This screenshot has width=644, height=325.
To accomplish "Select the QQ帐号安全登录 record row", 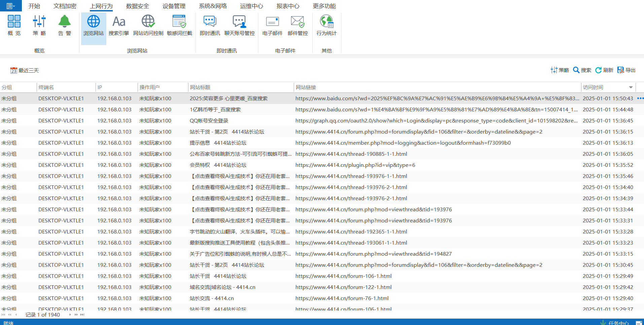I will (x=209, y=120).
